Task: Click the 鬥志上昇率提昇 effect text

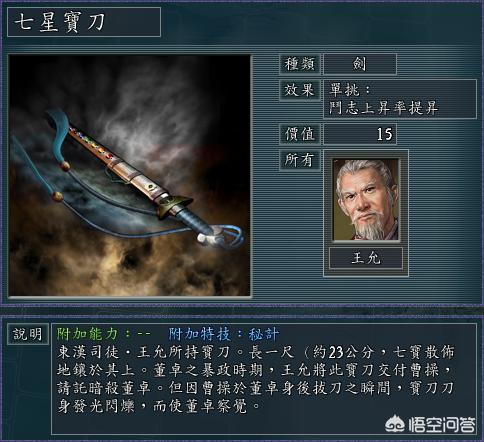Action: (383, 108)
